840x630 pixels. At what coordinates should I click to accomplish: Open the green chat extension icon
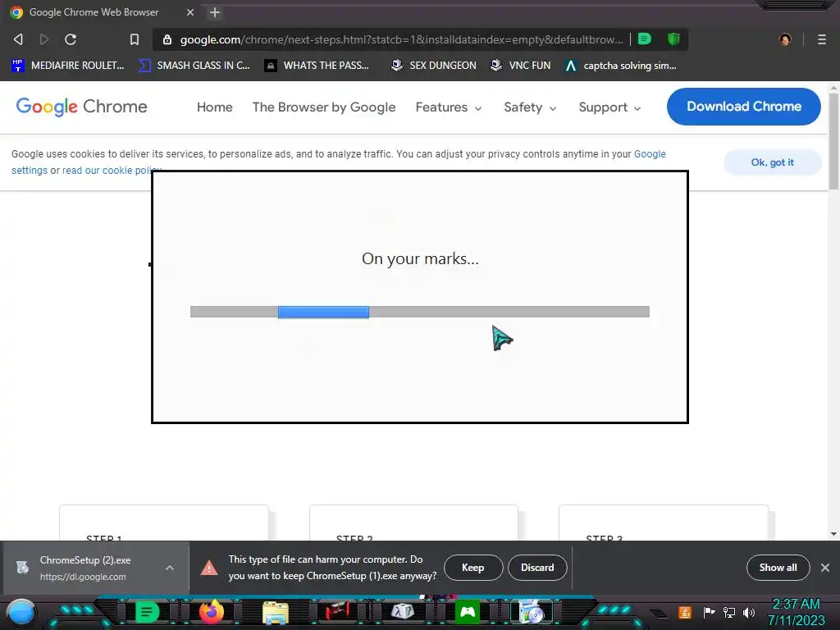pyautogui.click(x=645, y=39)
